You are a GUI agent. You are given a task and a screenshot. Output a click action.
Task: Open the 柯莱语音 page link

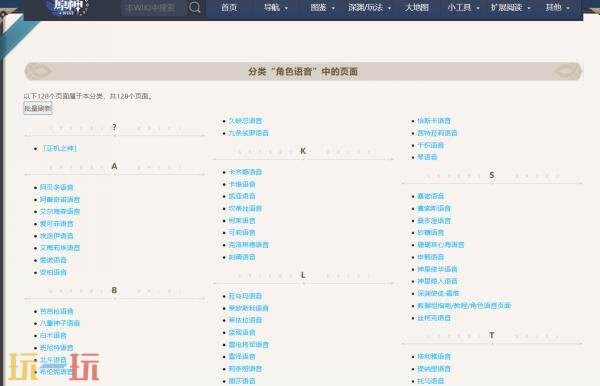(242, 220)
